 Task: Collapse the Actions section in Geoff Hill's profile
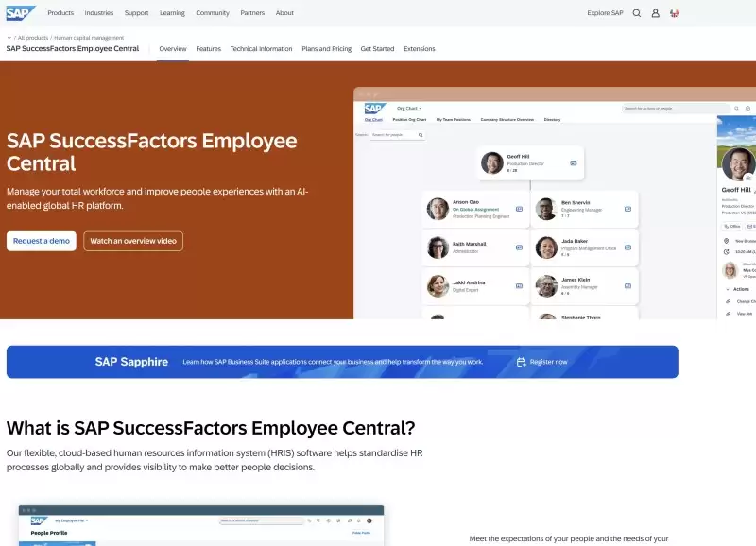coord(729,289)
